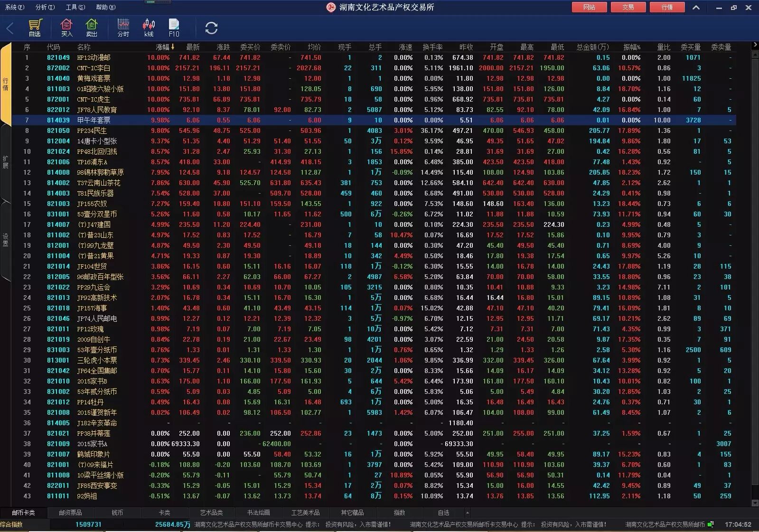
Task: Click the scroll-down arrow of the list scrollbar
Action: 755,503
